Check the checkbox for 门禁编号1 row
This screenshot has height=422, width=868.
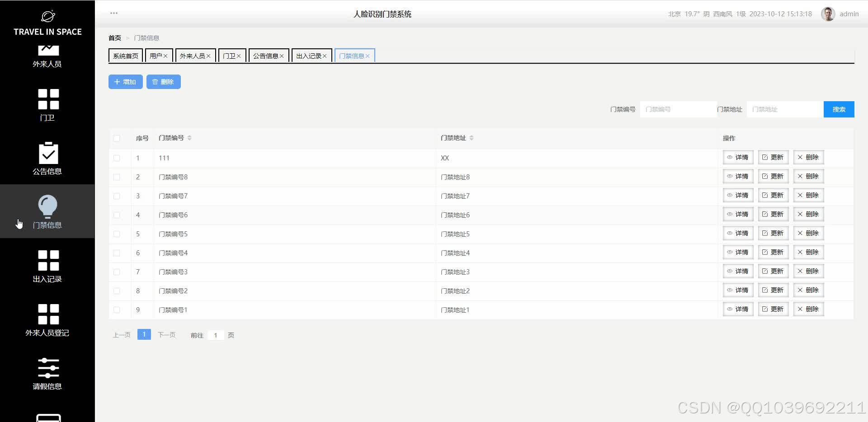117,310
